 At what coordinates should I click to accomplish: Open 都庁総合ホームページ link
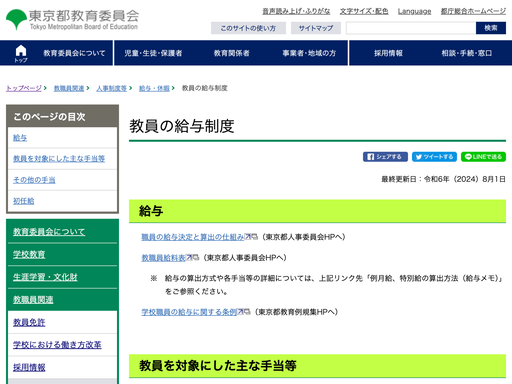click(473, 11)
